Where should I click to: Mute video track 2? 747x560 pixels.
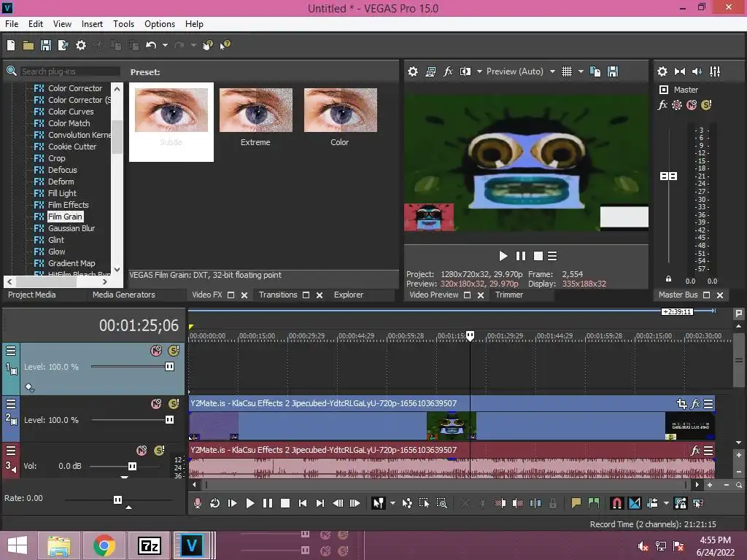[x=156, y=404]
